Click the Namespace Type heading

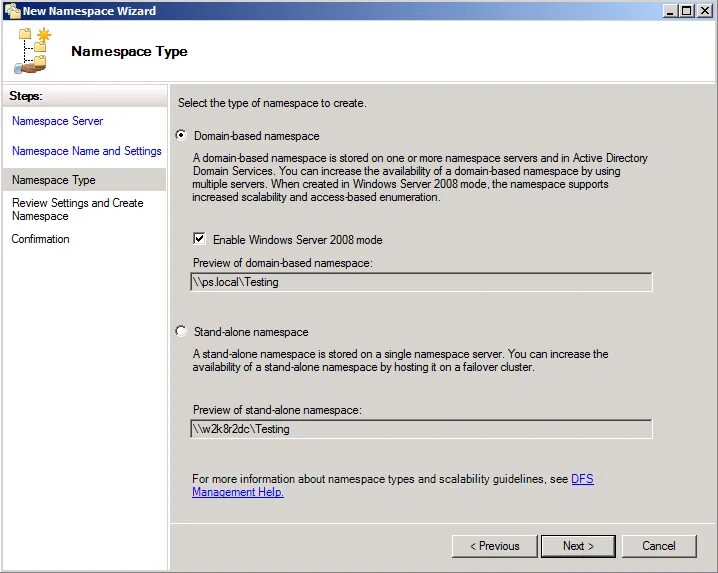[x=129, y=51]
